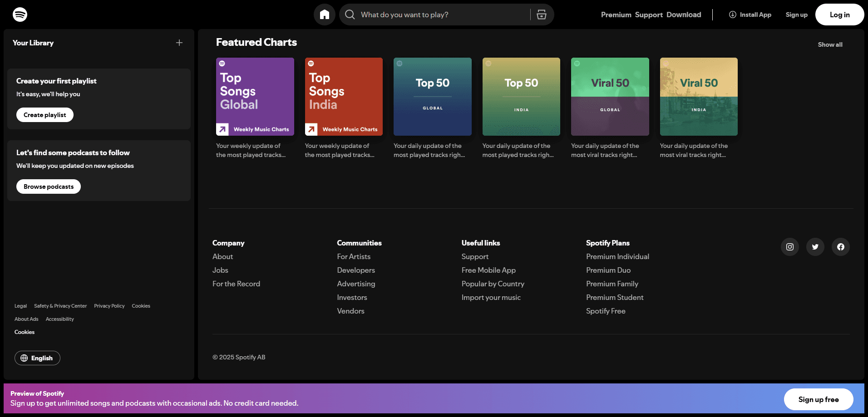
Task: Open Jobs under Company
Action: point(220,270)
